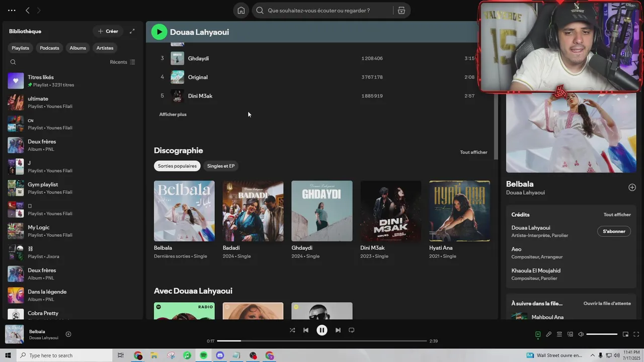Filter library by Albums

coord(78,48)
